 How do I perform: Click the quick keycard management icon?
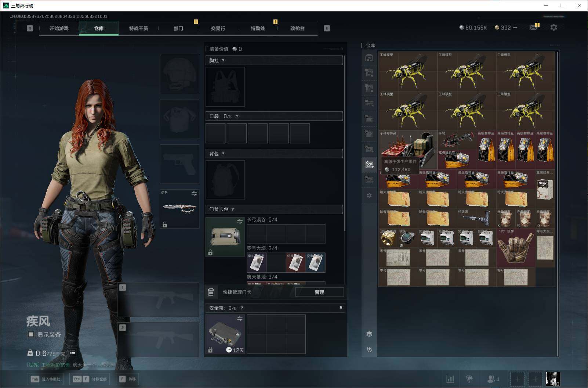211,292
